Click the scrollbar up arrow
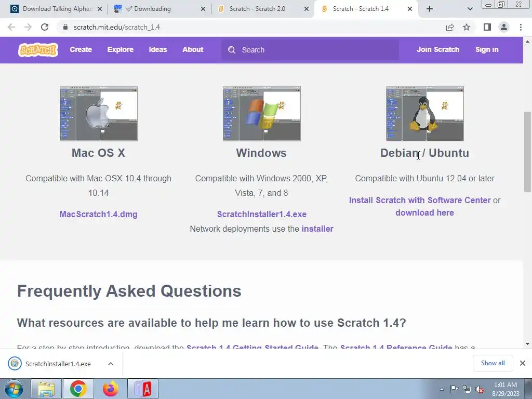Screen dimensions: 532x399 click(527, 42)
